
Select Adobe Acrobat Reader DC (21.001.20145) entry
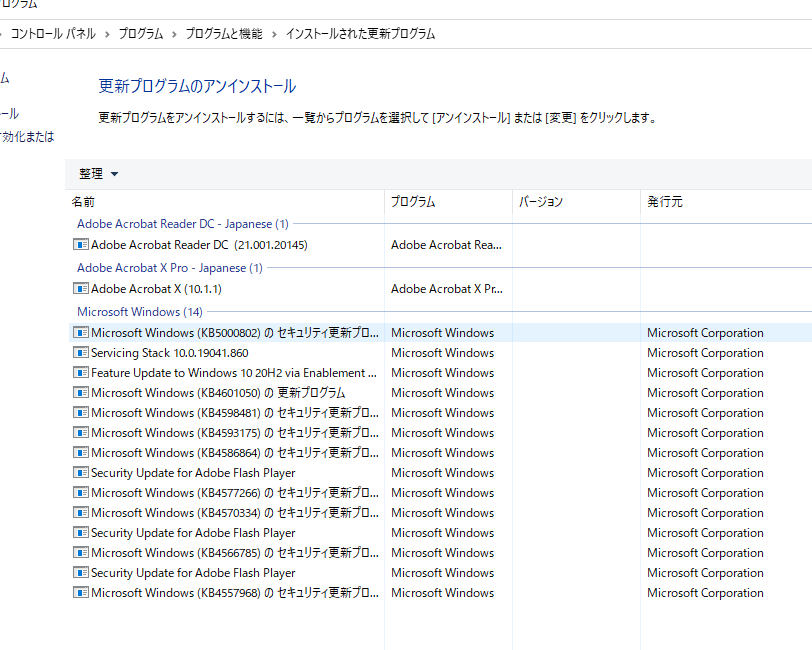pyautogui.click(x=199, y=244)
